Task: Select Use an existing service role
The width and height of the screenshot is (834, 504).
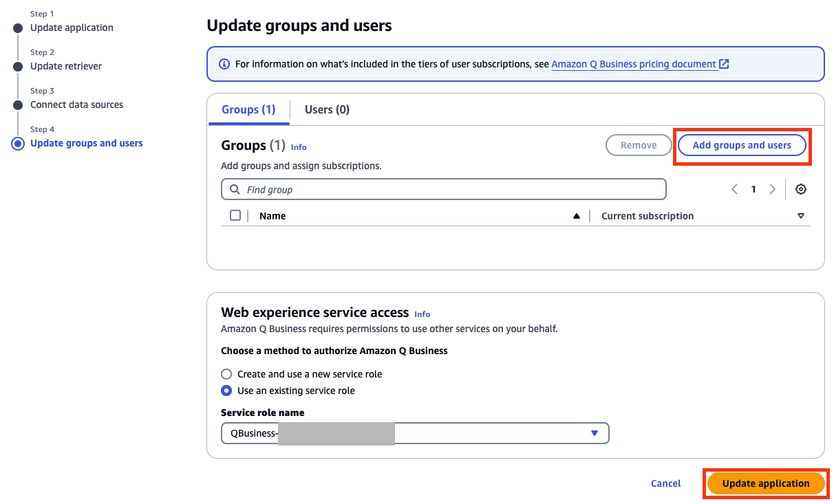Action: pyautogui.click(x=226, y=391)
